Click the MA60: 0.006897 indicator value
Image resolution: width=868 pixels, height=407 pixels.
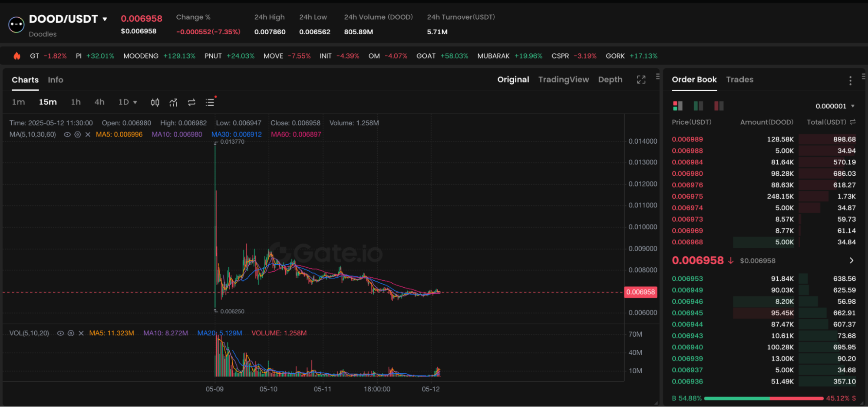click(x=296, y=135)
